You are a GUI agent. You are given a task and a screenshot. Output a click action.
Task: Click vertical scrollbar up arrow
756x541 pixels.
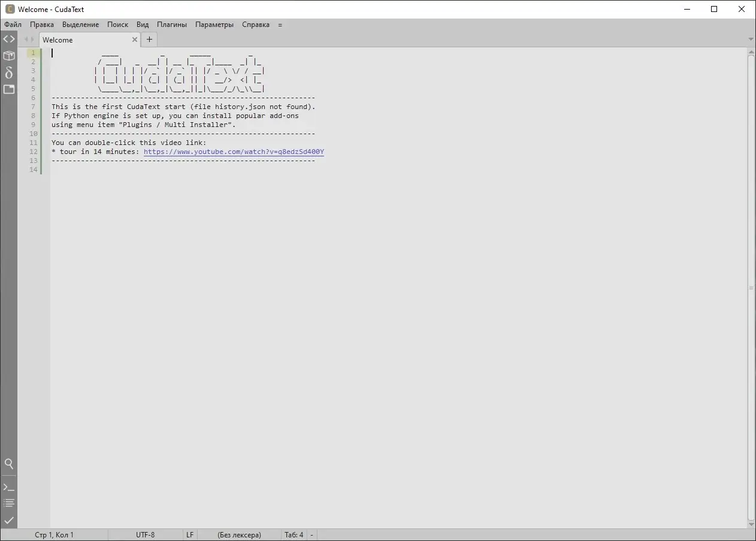click(751, 53)
